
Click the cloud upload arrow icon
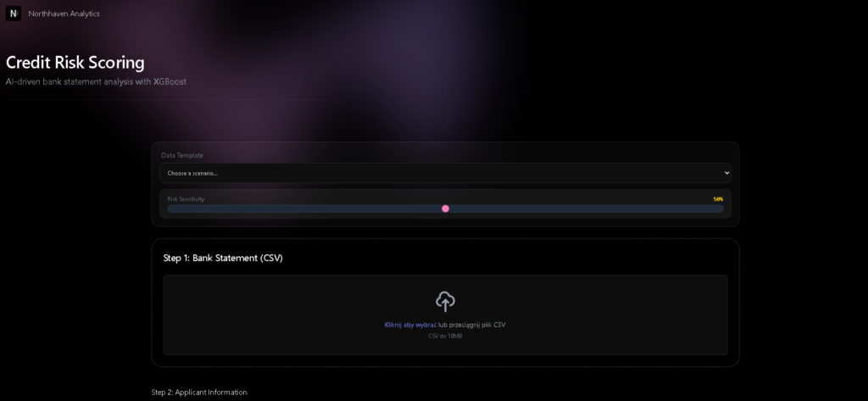(x=445, y=301)
